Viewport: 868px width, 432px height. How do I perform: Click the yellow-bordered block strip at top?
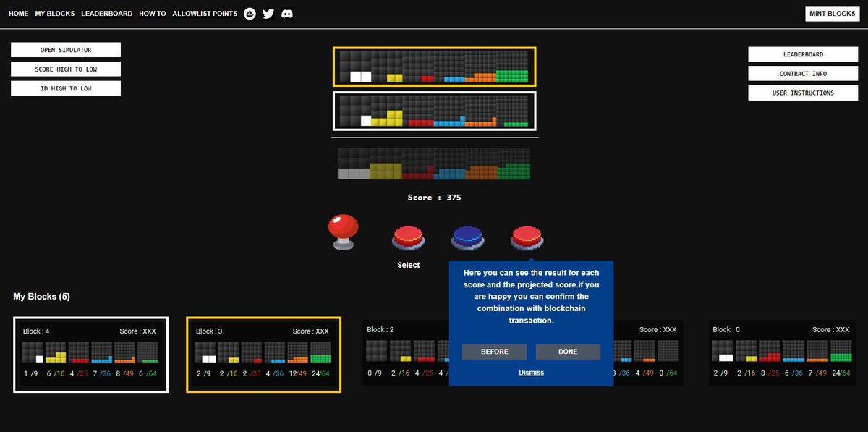(x=435, y=67)
